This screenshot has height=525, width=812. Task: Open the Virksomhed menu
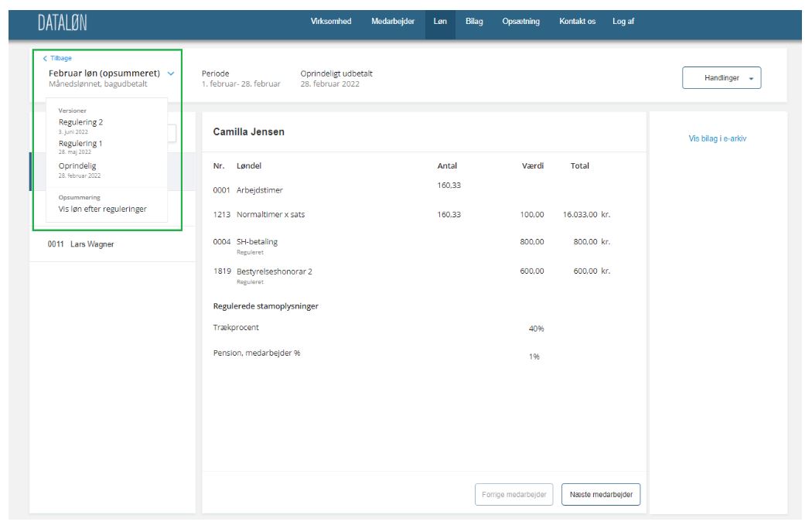pyautogui.click(x=331, y=22)
